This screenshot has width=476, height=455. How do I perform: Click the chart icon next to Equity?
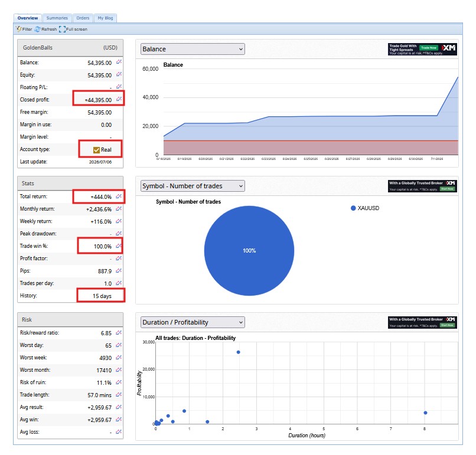click(x=119, y=74)
